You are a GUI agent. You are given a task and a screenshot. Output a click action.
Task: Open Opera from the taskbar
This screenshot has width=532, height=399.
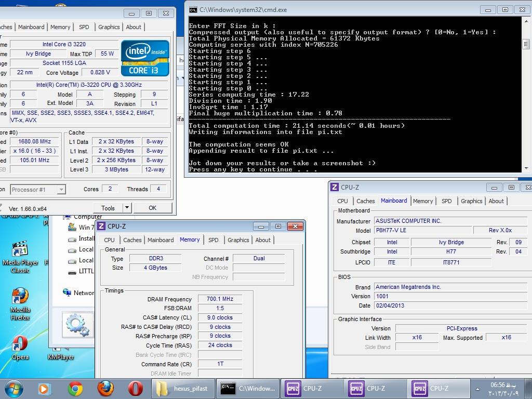[136, 389]
